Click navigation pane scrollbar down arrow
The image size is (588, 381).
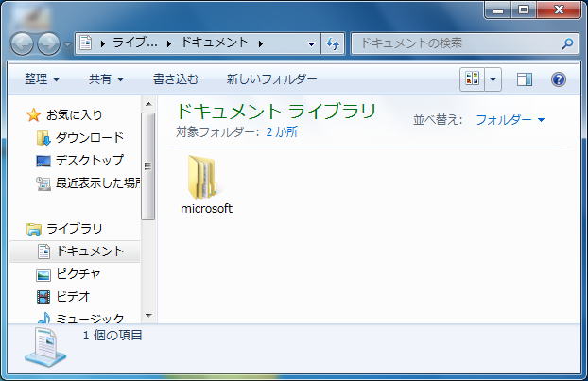tap(148, 316)
